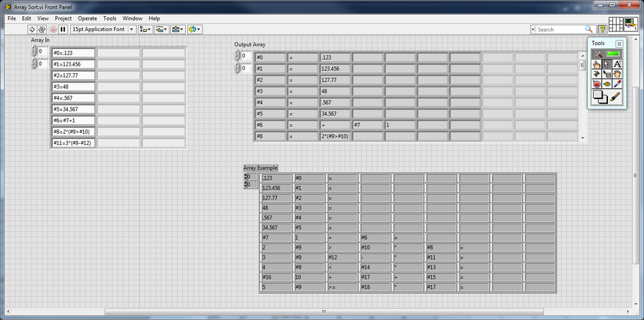Click the Run Continuously button

[x=42, y=29]
